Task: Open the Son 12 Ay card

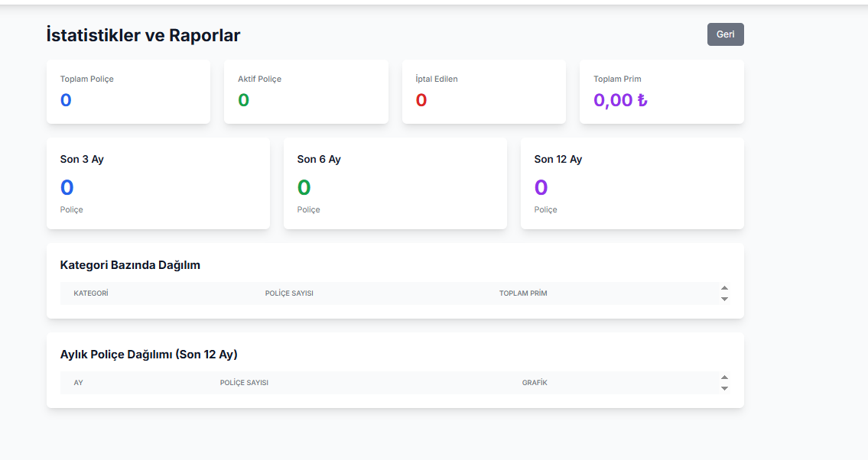Action: pos(632,183)
